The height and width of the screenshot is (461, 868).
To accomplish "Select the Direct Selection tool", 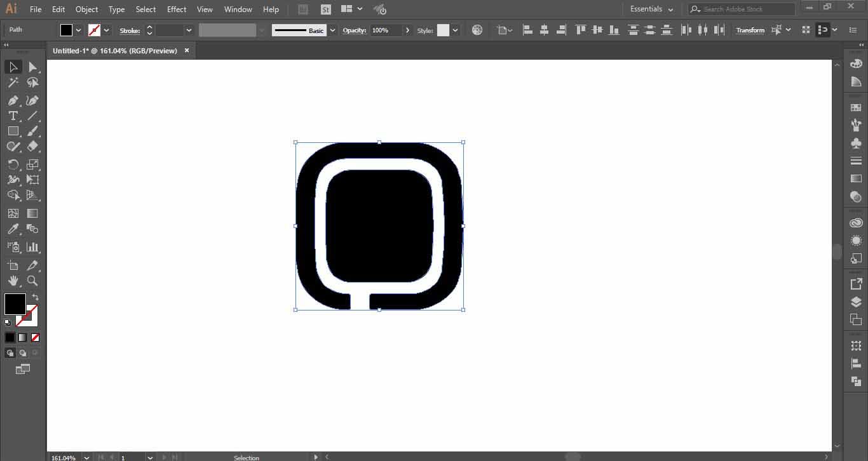I will point(32,67).
